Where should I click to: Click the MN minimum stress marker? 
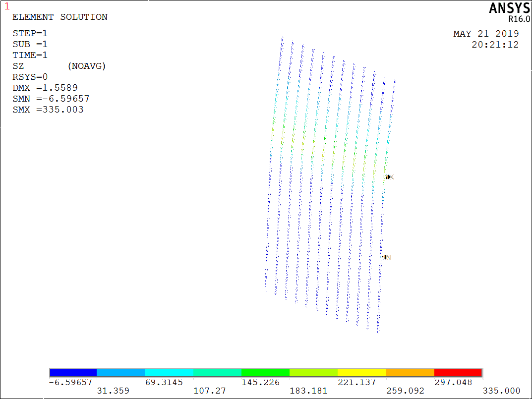click(x=386, y=257)
